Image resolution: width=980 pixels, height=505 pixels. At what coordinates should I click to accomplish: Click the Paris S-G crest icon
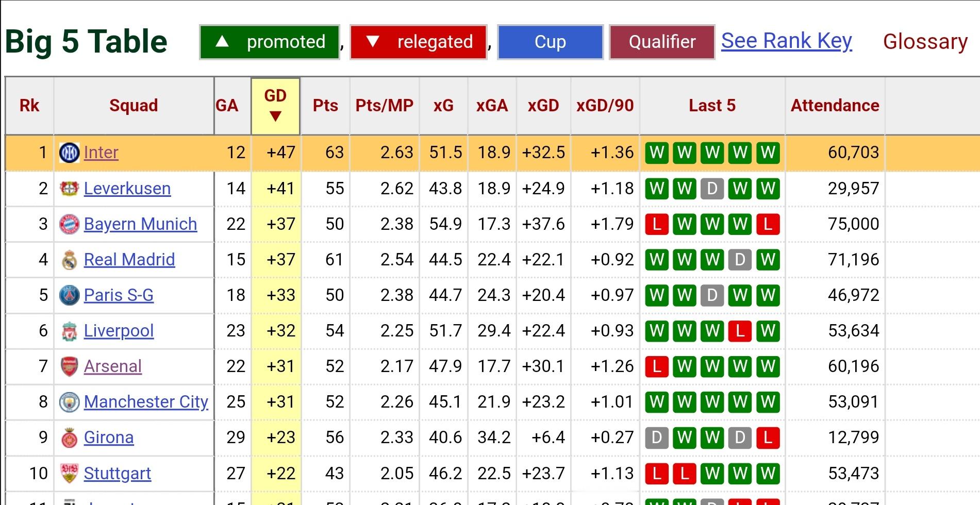pos(69,295)
